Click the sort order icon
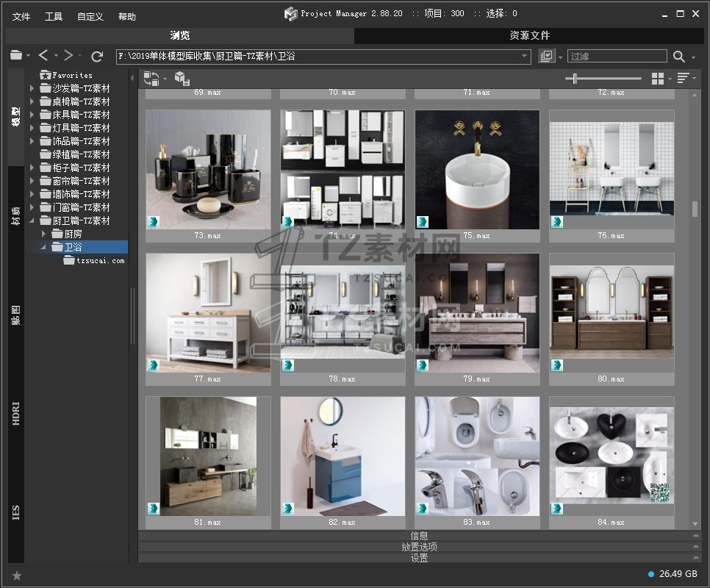Screen dimensions: 710x588 [683, 79]
